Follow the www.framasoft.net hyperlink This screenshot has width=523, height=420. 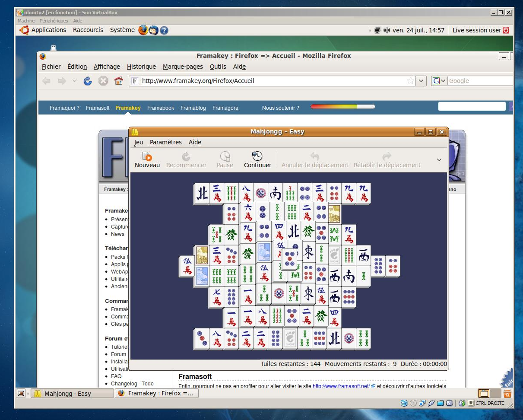tap(341, 386)
